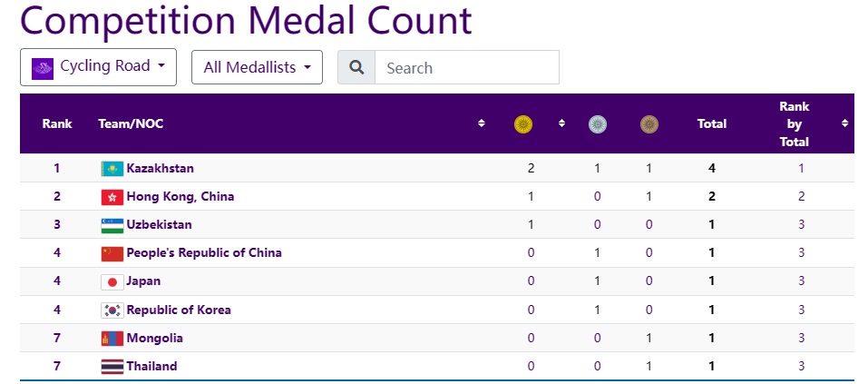Click the Japan flag icon

tap(112, 281)
